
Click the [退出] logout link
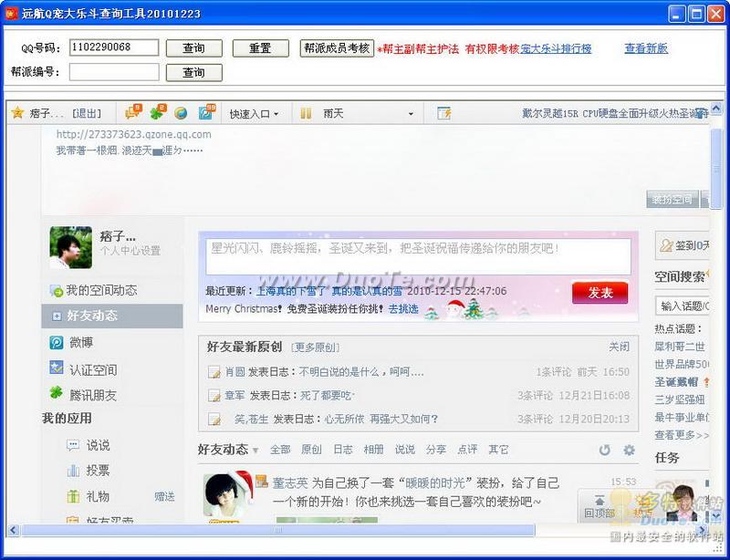coord(86,114)
